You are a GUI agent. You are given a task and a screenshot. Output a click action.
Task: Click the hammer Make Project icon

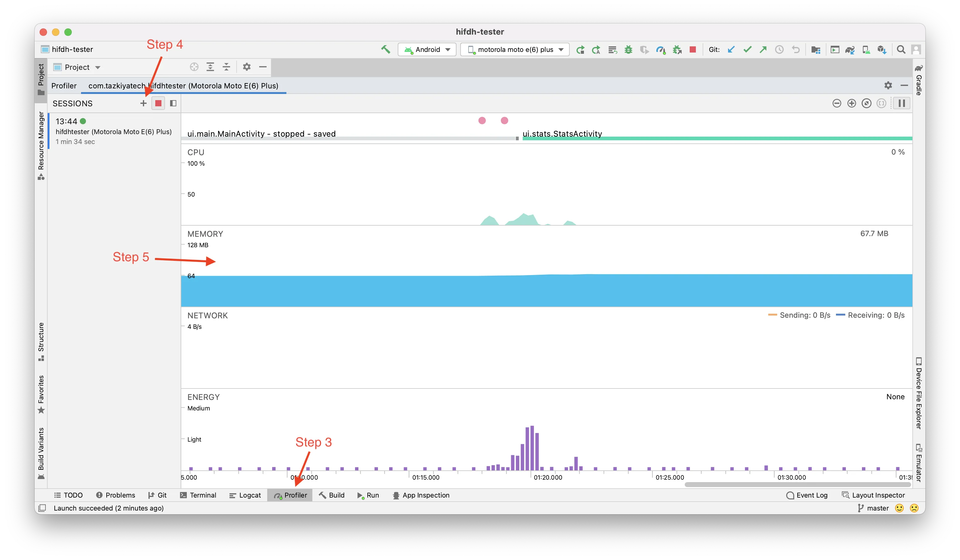click(386, 49)
